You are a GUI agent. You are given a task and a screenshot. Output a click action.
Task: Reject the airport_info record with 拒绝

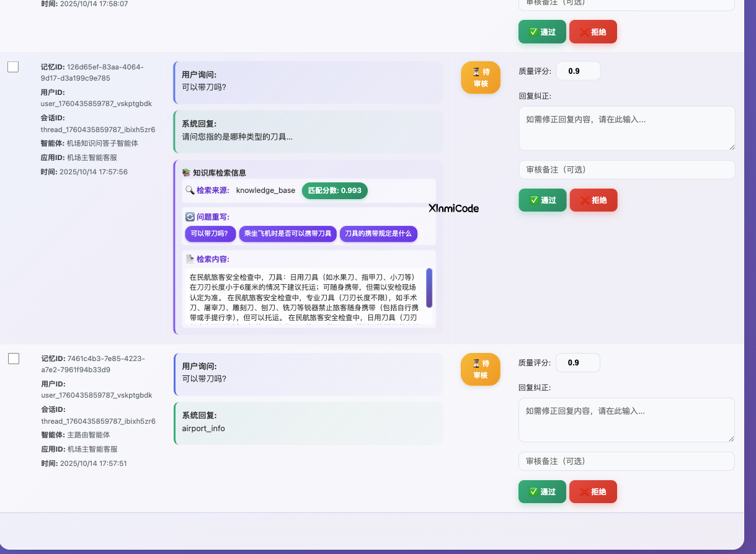tap(593, 491)
